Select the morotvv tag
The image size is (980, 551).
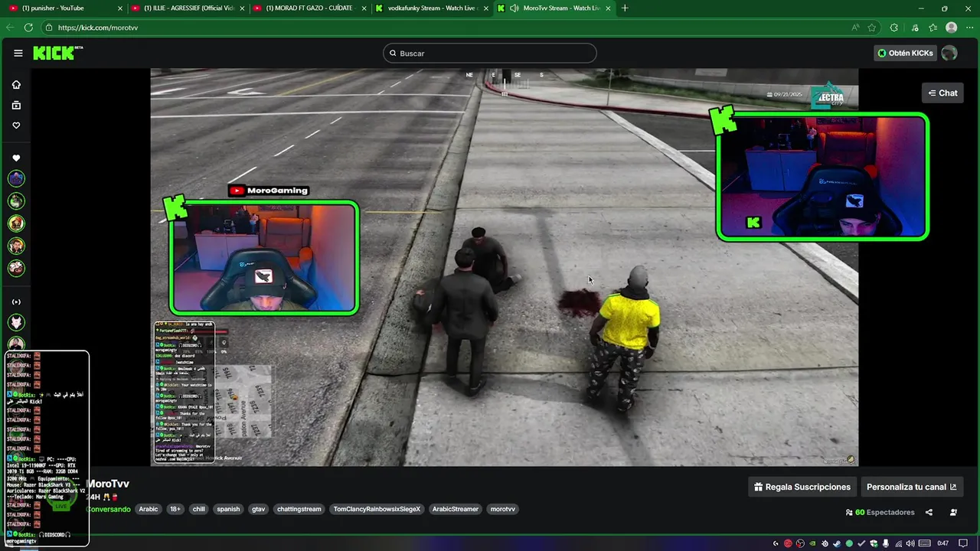pos(503,509)
